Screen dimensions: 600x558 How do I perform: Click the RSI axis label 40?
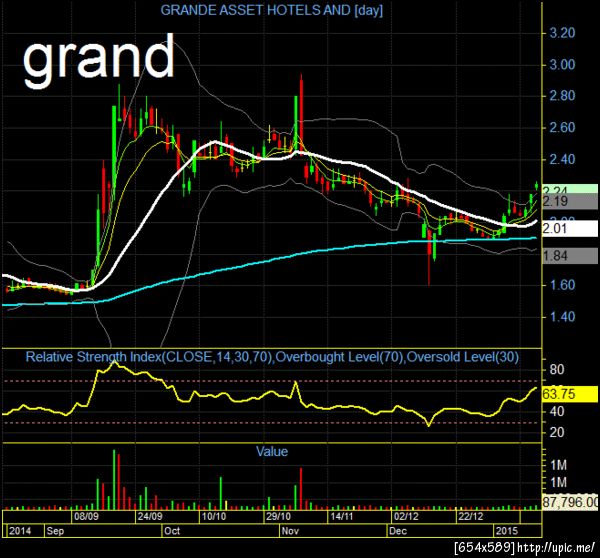[556, 411]
